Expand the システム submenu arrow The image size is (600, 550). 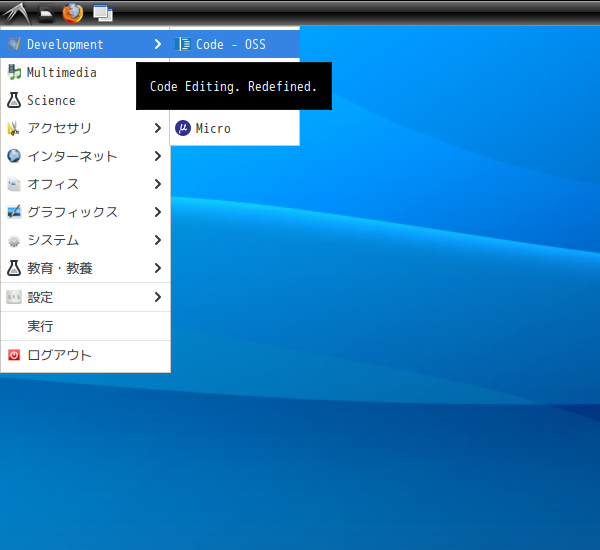pos(158,240)
